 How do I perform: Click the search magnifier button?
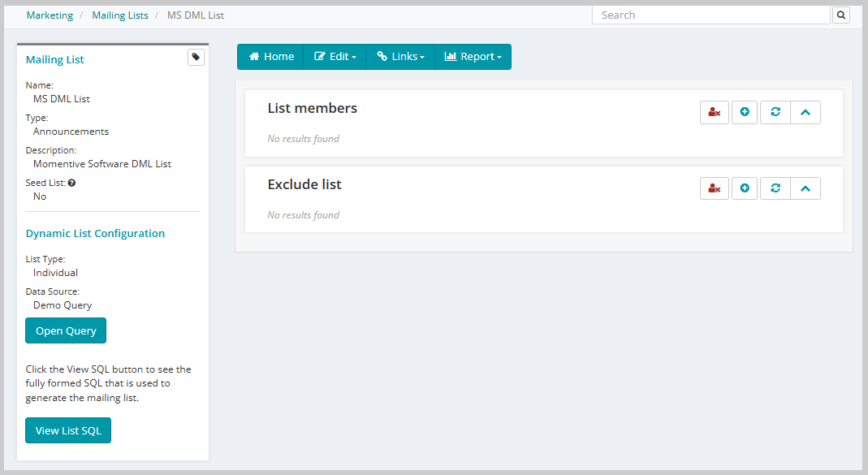841,15
